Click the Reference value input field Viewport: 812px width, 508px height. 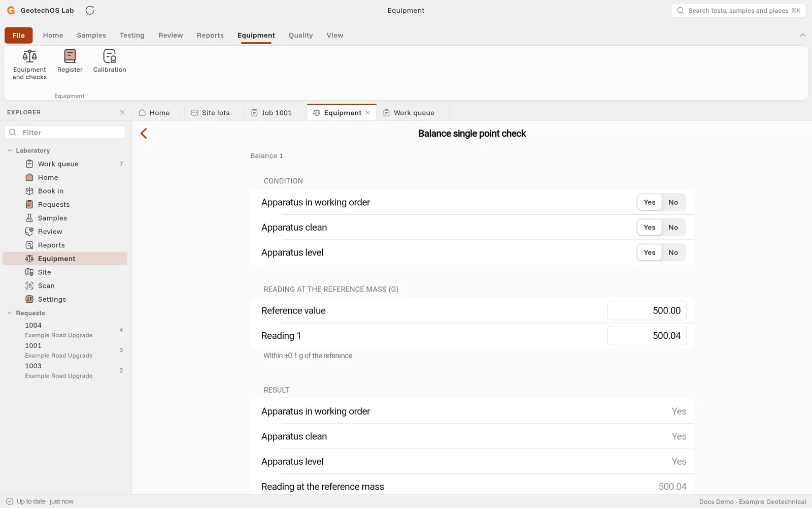click(x=647, y=310)
